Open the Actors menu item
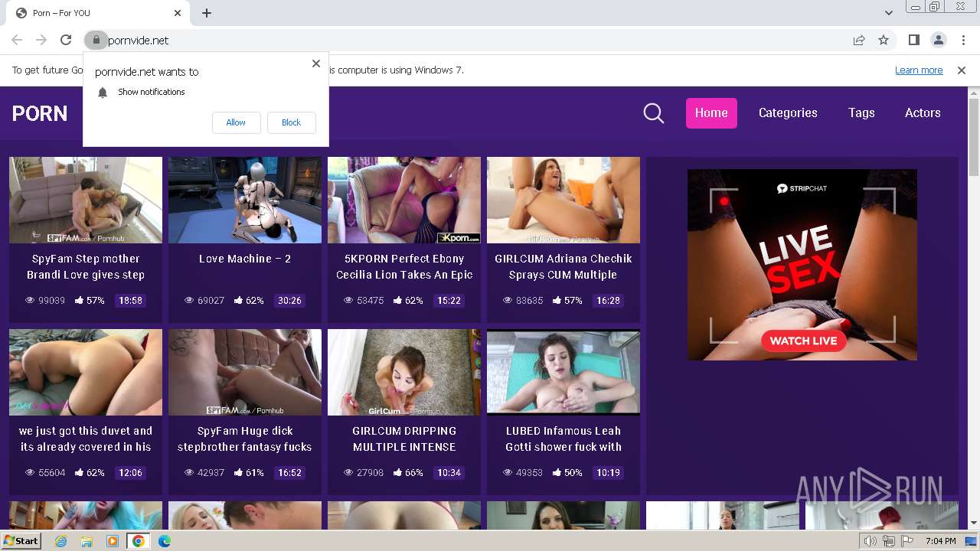Image resolution: width=980 pixels, height=551 pixels. 923,112
